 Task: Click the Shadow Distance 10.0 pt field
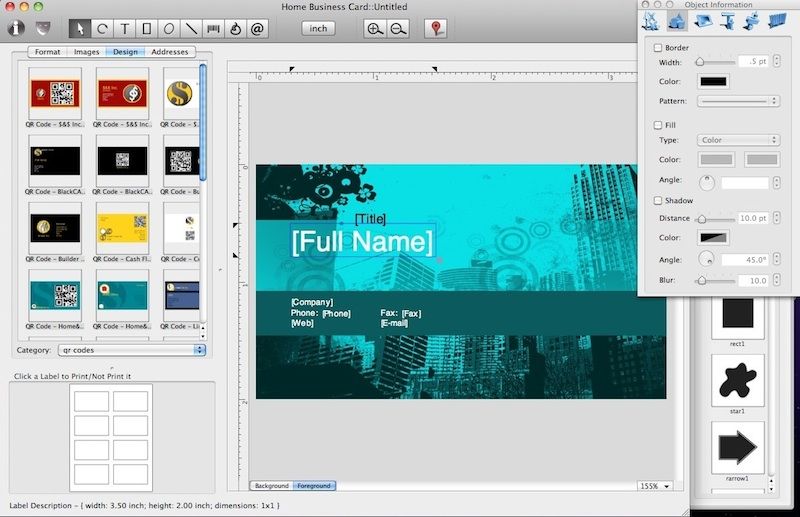coord(753,218)
